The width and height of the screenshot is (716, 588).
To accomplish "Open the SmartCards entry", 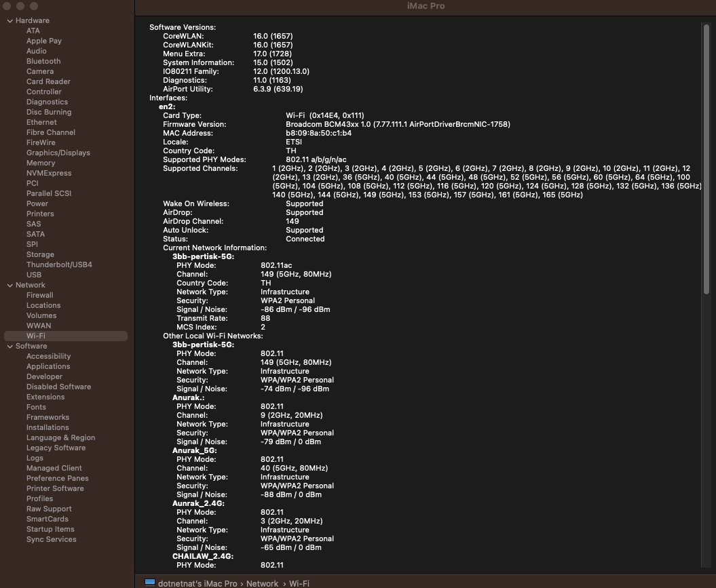I will (x=48, y=519).
